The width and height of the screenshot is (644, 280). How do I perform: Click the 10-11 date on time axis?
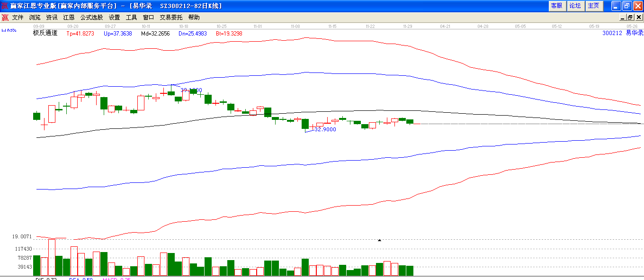pos(146,27)
